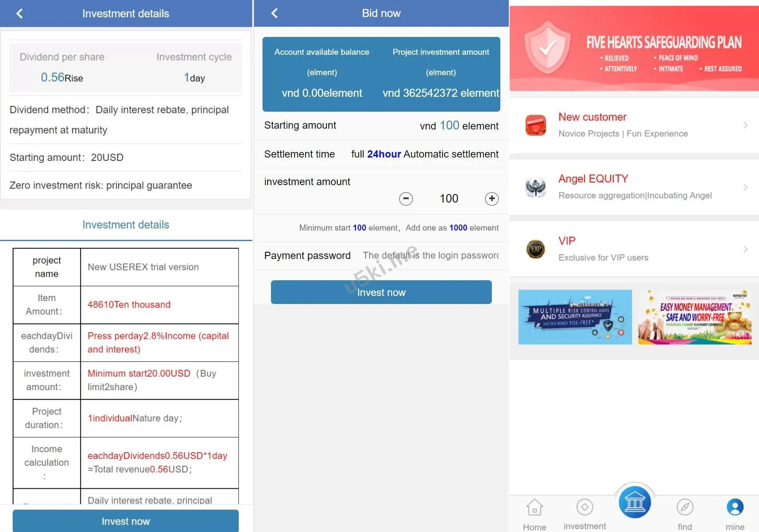The image size is (759, 532).
Task: Open the investment tab in bottom bar
Action: click(584, 507)
